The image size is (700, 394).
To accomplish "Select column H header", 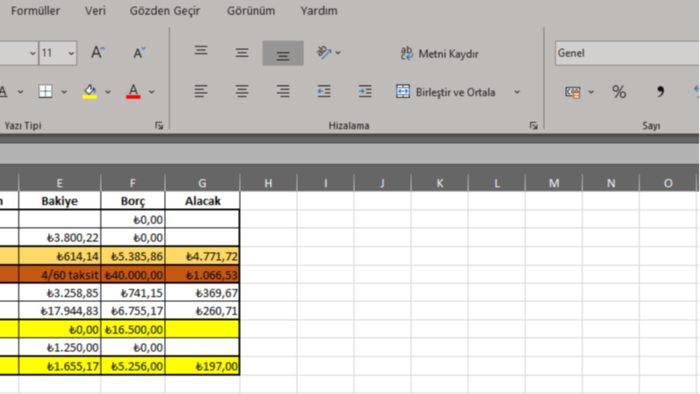I will tap(268, 183).
